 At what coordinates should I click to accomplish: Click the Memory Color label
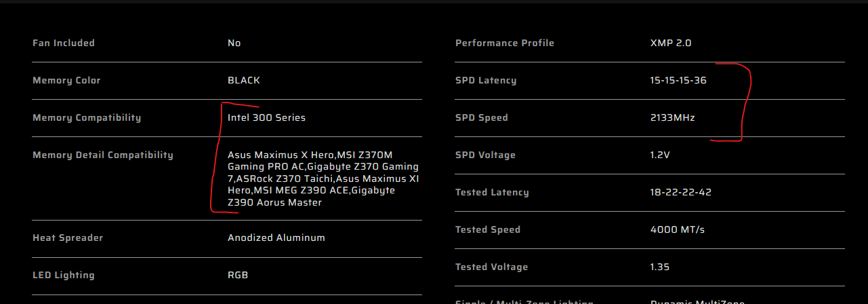click(x=66, y=80)
